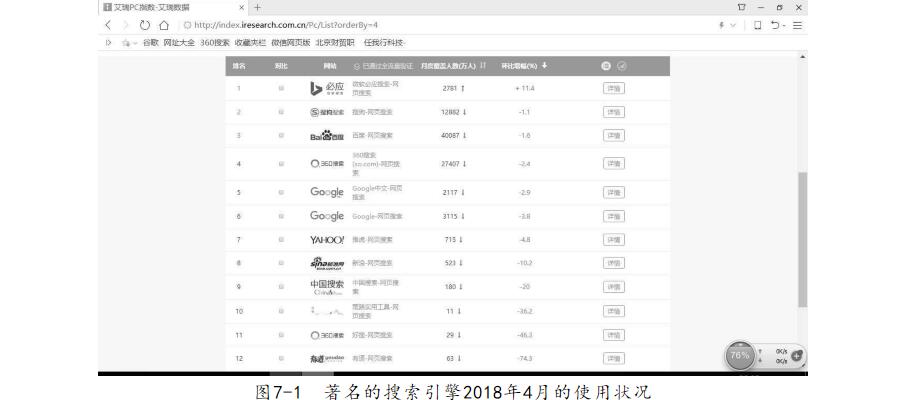Click the Bing (必应) logo in row 1
Screen dimensions: 918x400
click(x=328, y=88)
